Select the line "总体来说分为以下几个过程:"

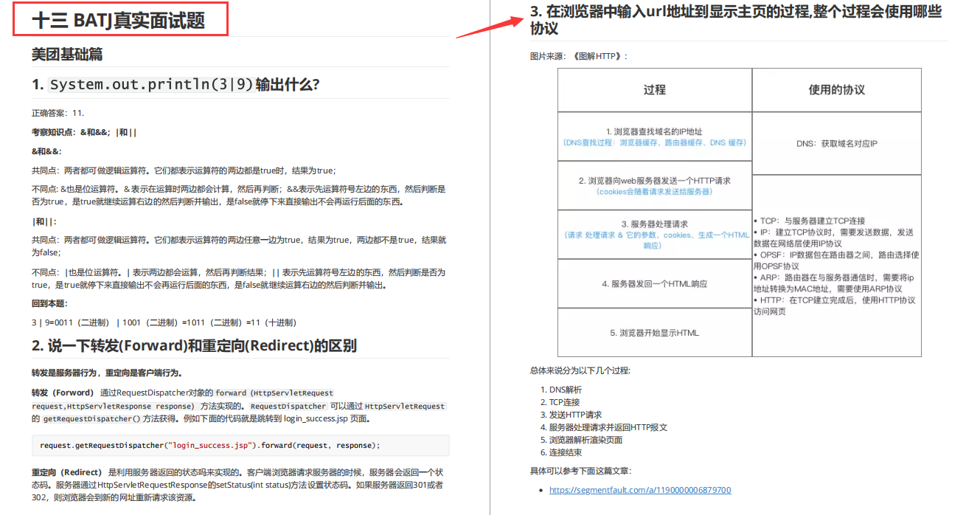coord(580,370)
